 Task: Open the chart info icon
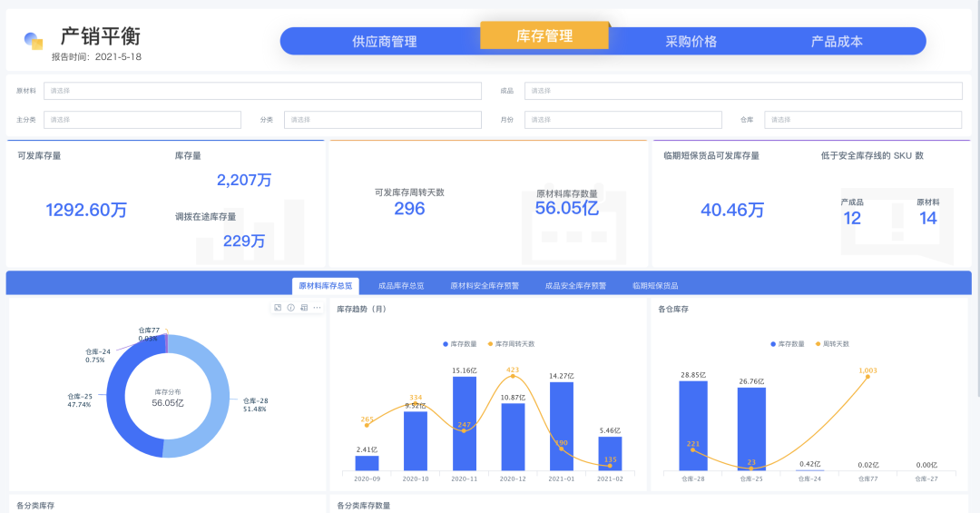[290, 308]
